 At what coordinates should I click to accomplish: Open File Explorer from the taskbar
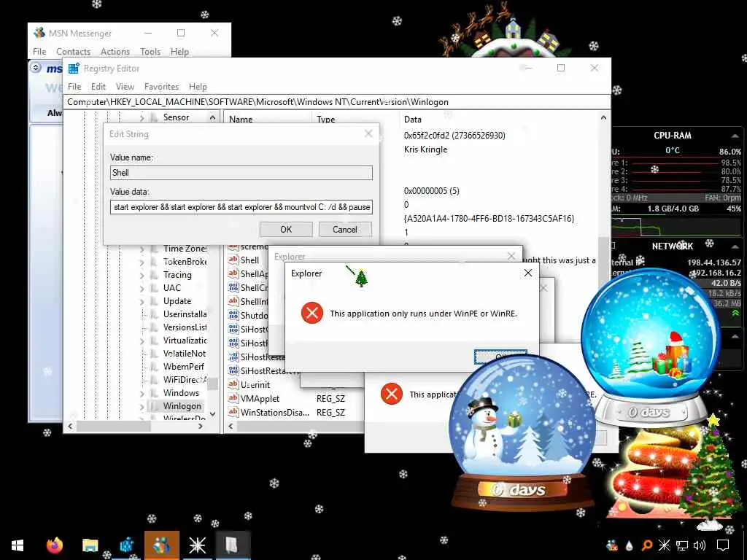[90, 545]
